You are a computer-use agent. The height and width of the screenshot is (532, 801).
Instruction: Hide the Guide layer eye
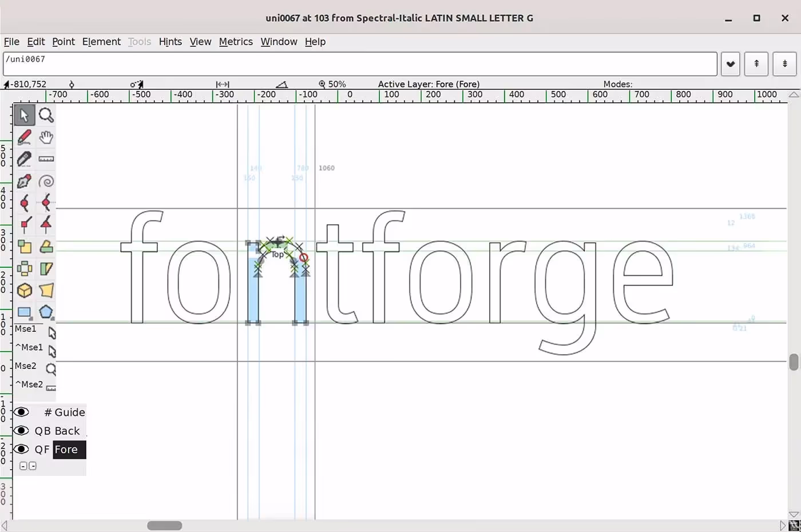coord(22,412)
